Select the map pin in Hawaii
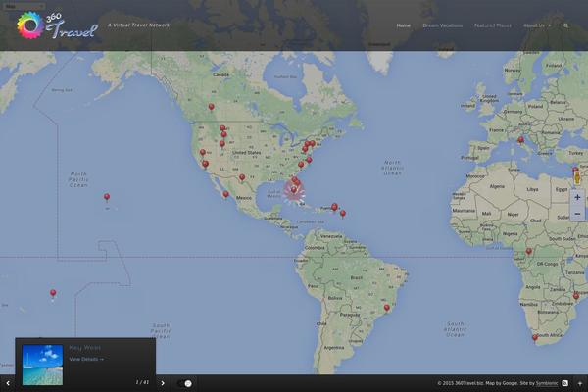Viewport: 588px width, 392px height. 107,197
